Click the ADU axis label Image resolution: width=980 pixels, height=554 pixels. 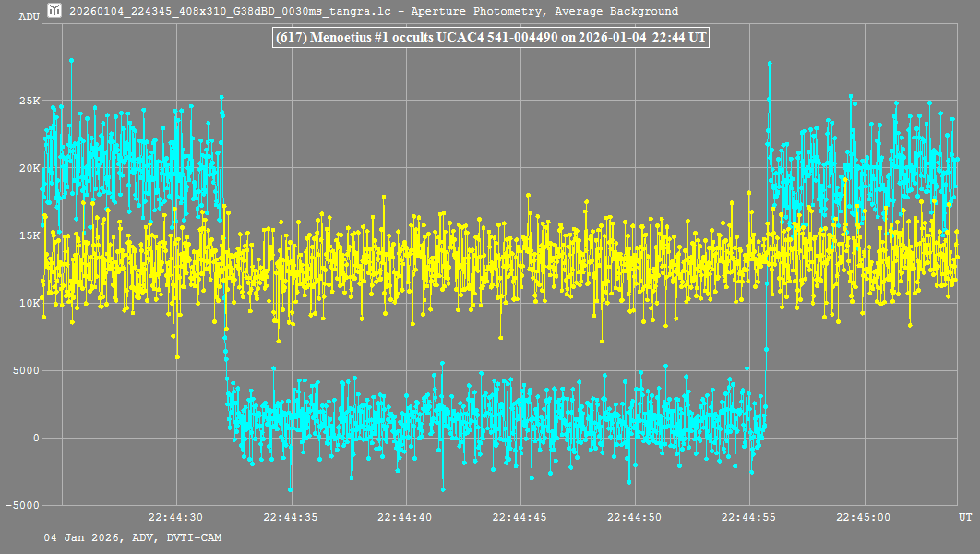pos(30,17)
